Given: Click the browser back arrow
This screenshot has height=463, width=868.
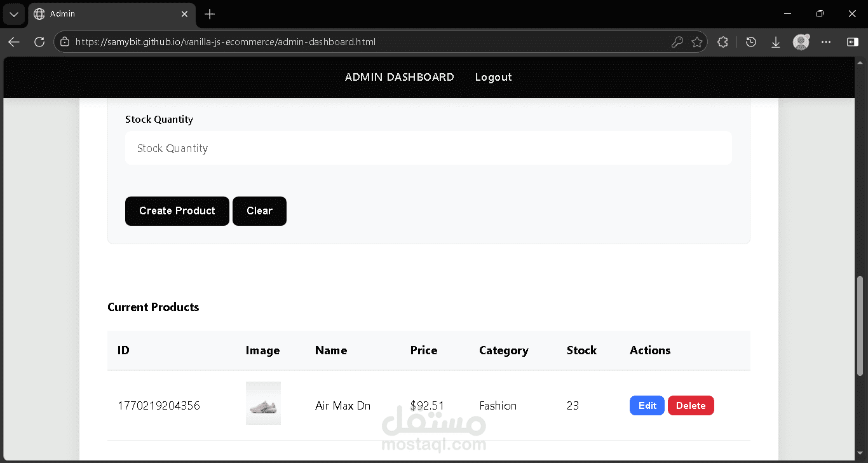Looking at the screenshot, I should [14, 42].
